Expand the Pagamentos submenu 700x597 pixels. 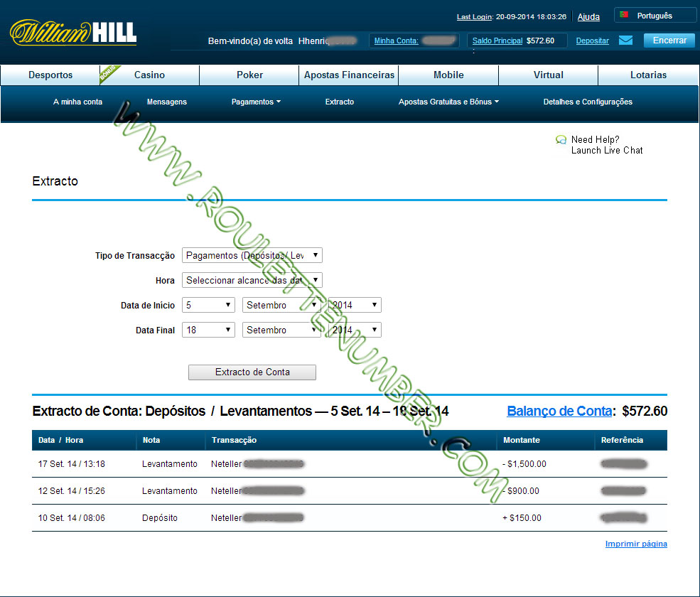pyautogui.click(x=256, y=102)
